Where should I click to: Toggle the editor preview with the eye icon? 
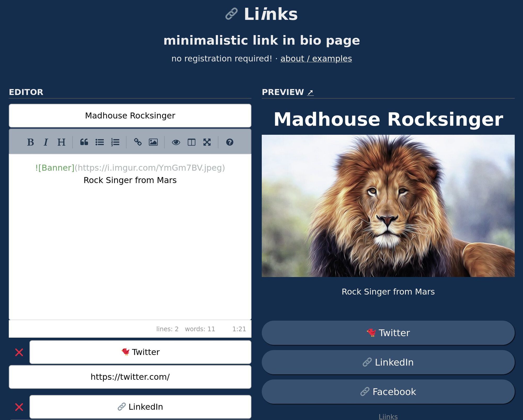click(x=176, y=142)
